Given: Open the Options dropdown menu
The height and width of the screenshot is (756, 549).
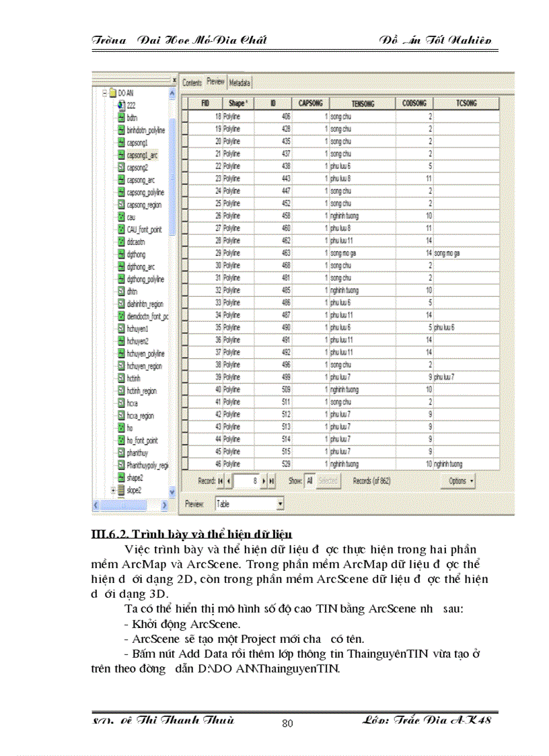Looking at the screenshot, I should click(x=460, y=481).
